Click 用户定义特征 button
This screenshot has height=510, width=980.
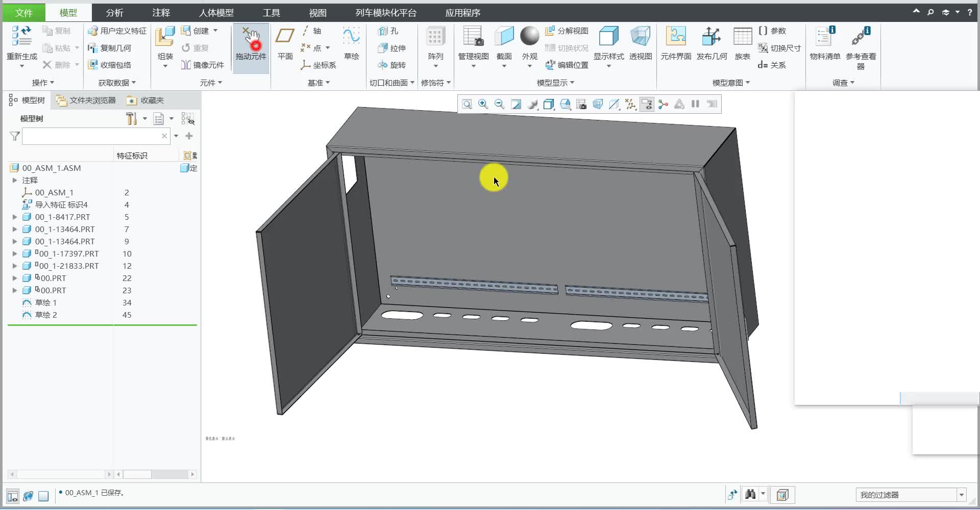point(117,31)
